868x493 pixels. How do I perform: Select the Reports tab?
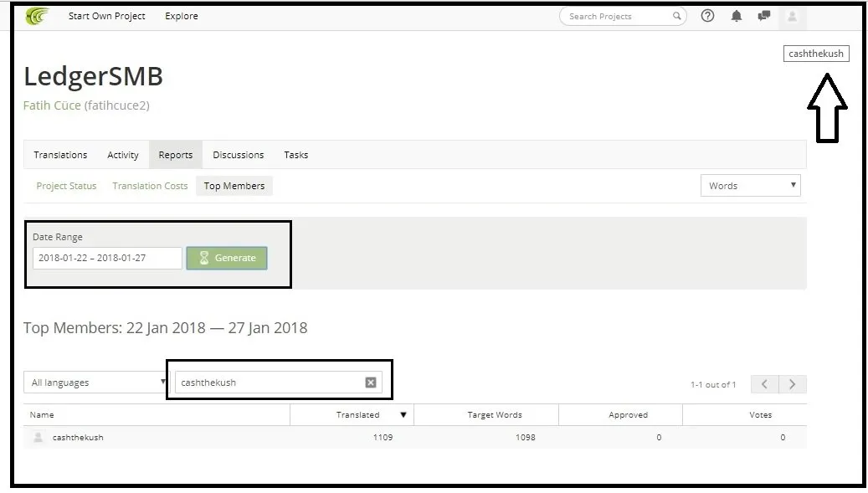(x=176, y=155)
